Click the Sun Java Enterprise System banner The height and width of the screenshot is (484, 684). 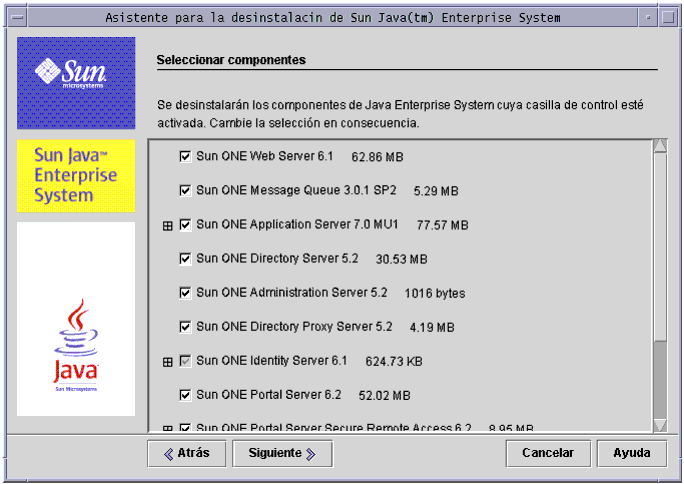(76, 176)
